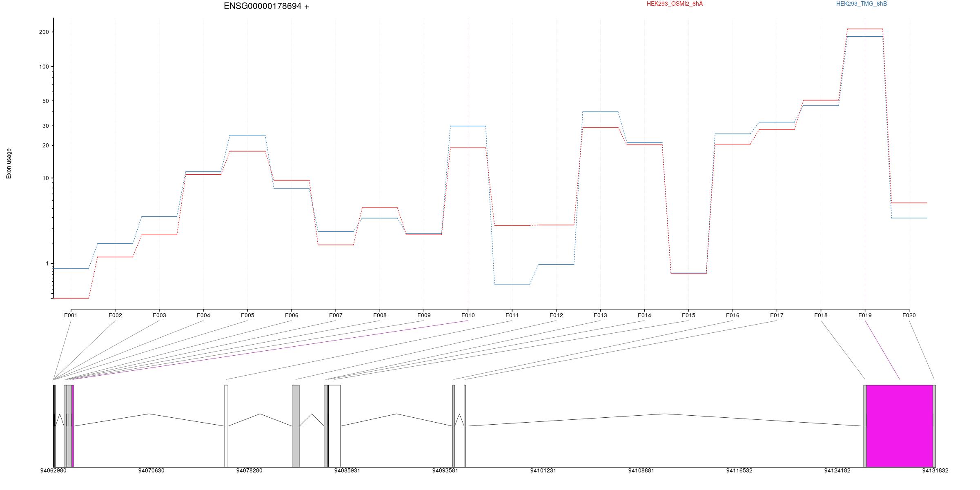Screen dimensions: 980x490
Task: Click genomic coordinate 94101231
Action: coord(543,470)
